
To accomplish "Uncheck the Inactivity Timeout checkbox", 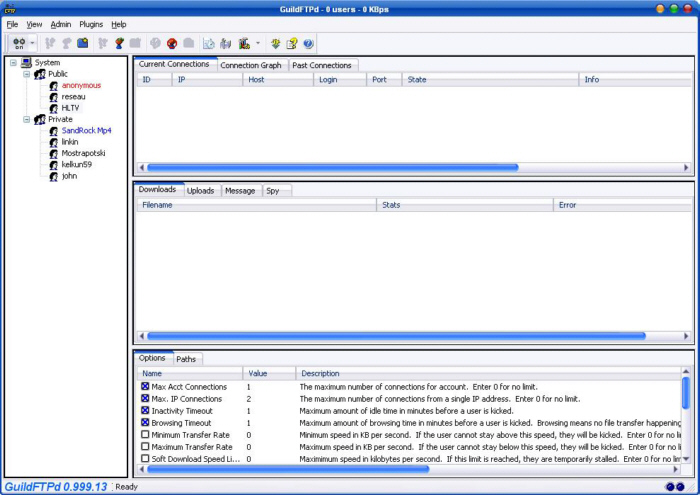I will click(145, 411).
